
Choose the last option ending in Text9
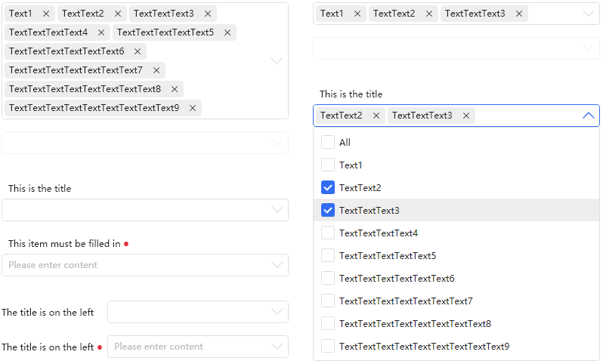click(424, 347)
